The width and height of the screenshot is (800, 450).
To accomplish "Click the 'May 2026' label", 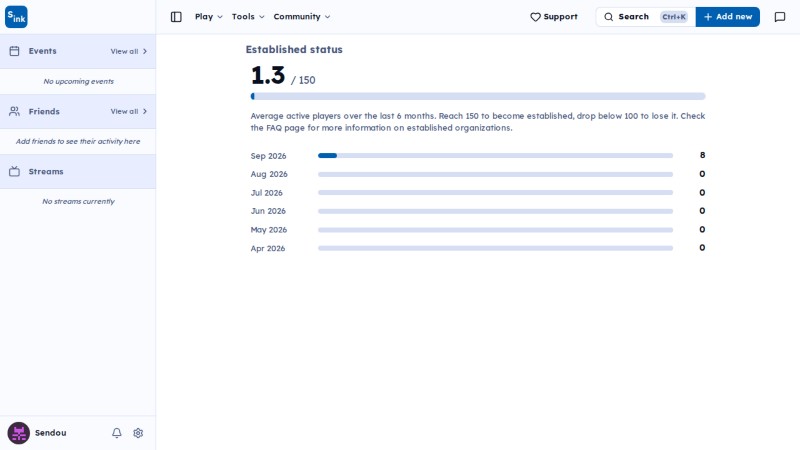I will [x=268, y=230].
